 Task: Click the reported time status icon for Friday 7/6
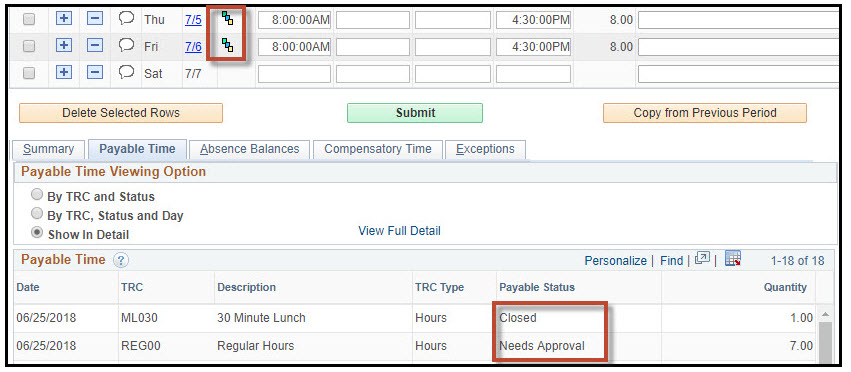(x=227, y=46)
